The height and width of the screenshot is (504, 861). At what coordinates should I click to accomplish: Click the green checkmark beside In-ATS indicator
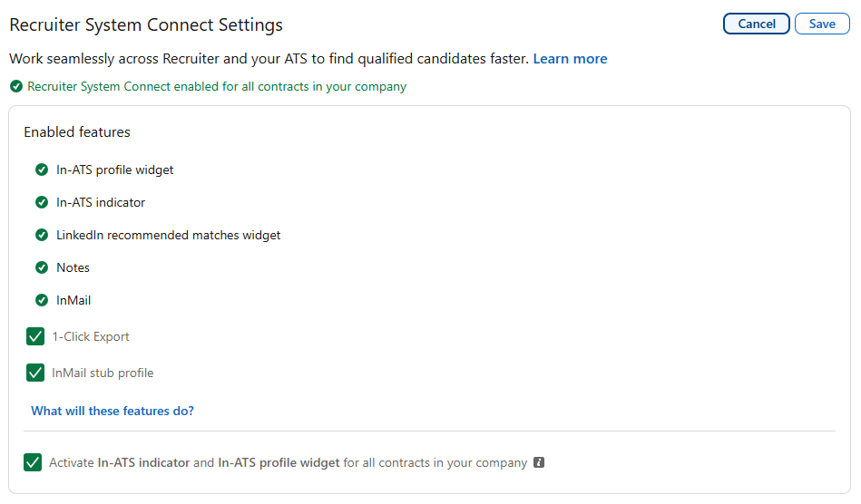pos(42,202)
